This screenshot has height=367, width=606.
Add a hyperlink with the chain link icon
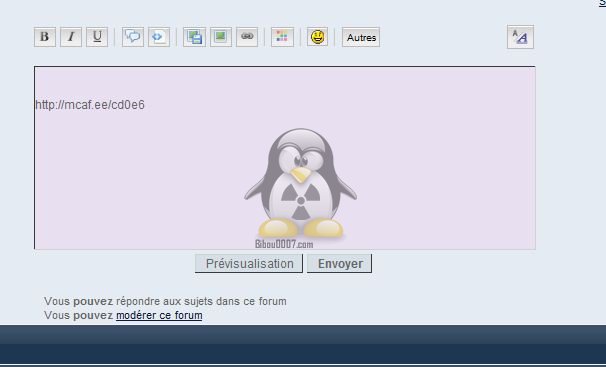247,37
